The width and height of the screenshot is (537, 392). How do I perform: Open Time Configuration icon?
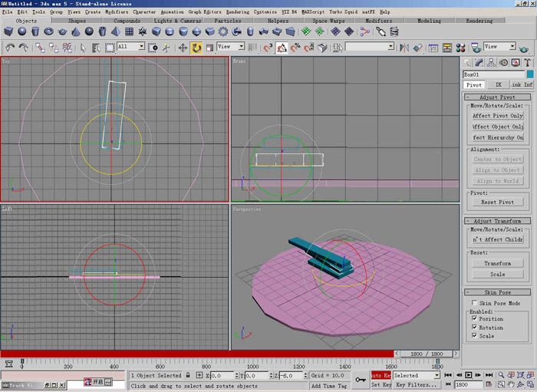[489, 385]
